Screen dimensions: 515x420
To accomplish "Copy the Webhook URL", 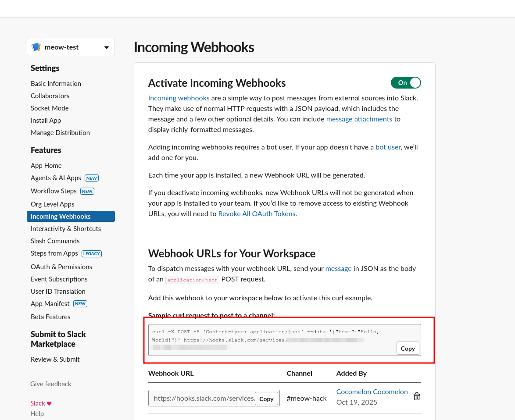I will [x=266, y=399].
